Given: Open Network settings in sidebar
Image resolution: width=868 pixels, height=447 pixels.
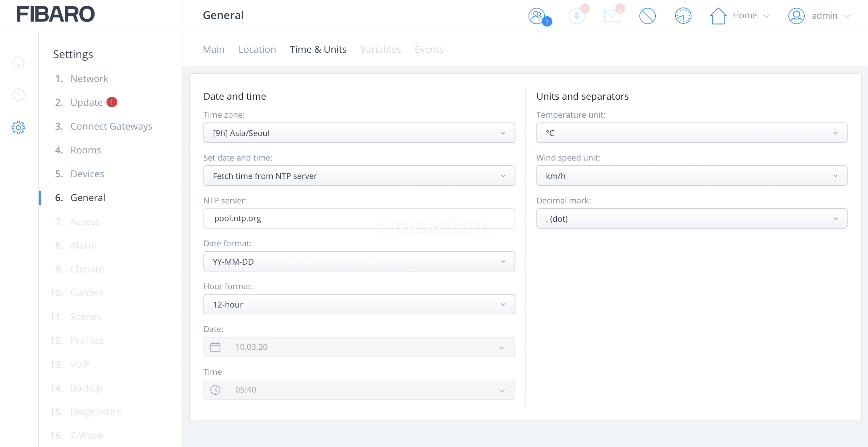Looking at the screenshot, I should tap(89, 79).
